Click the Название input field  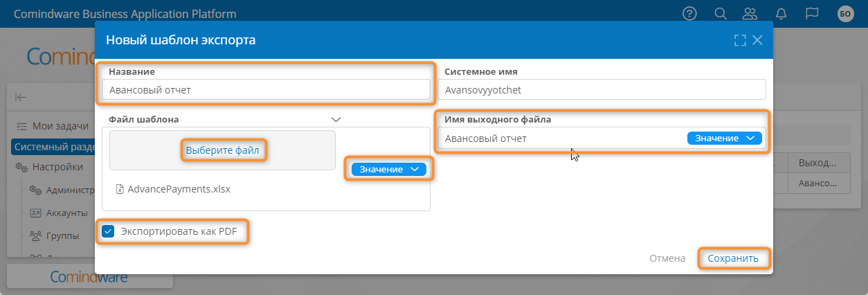pyautogui.click(x=266, y=89)
